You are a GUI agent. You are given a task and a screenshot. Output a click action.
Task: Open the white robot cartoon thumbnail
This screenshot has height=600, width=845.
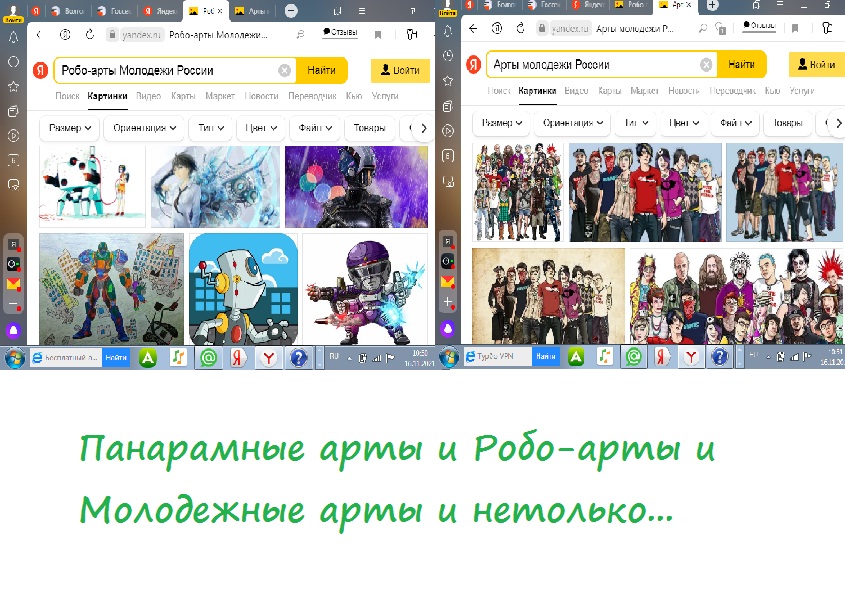[x=243, y=289]
